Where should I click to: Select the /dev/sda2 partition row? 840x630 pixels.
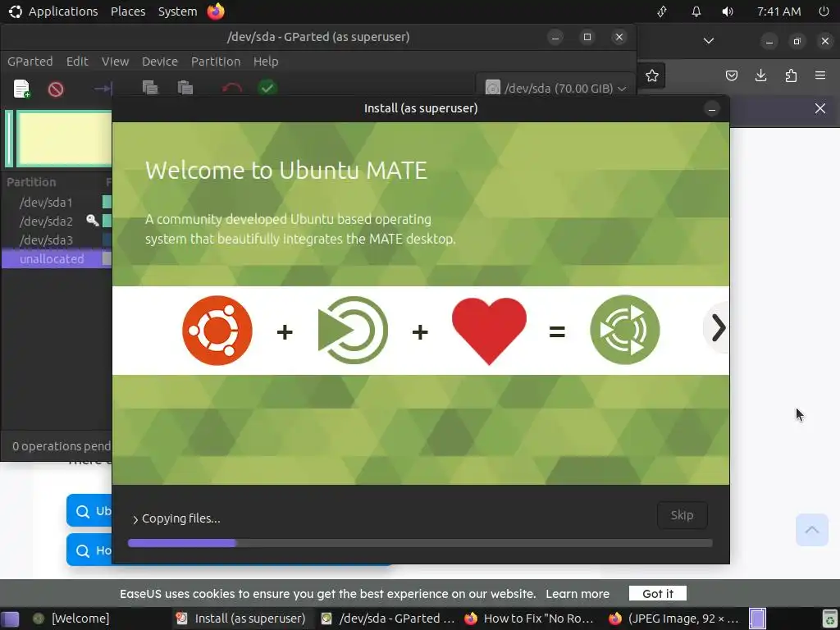pos(57,221)
